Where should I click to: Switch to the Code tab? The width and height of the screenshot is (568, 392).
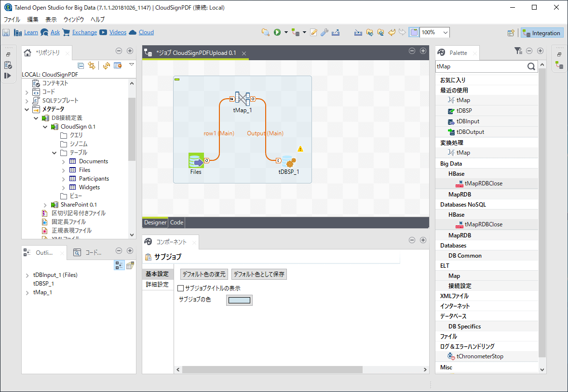click(176, 222)
